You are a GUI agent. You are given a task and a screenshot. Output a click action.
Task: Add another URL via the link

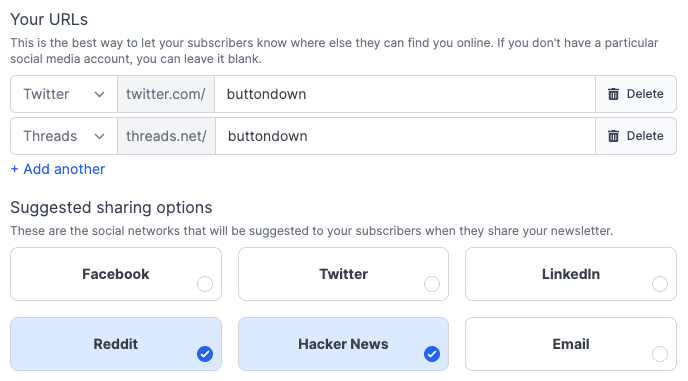pyautogui.click(x=58, y=169)
